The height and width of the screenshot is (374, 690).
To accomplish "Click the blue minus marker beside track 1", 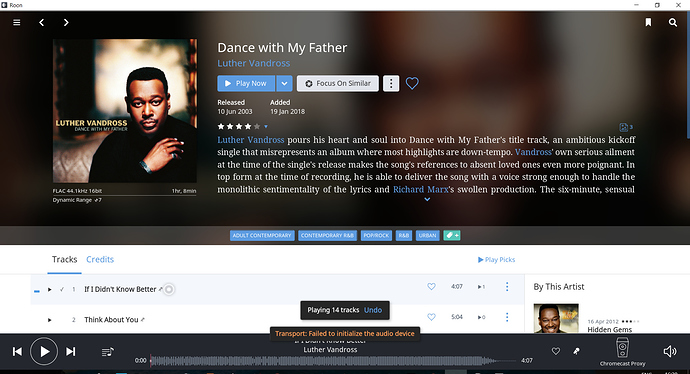I will pyautogui.click(x=37, y=291).
